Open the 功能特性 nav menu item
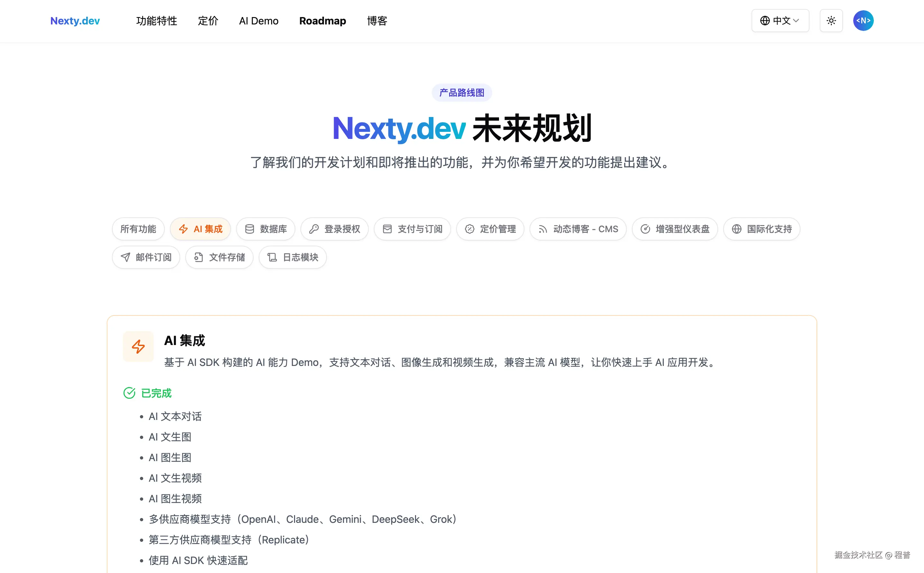The image size is (924, 573). (157, 21)
